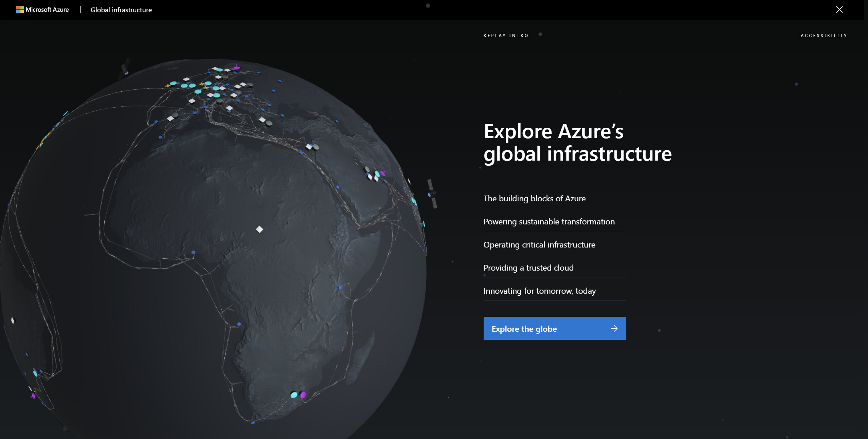
Task: Select the blue dot on East Africa's coast
Action: point(340,288)
